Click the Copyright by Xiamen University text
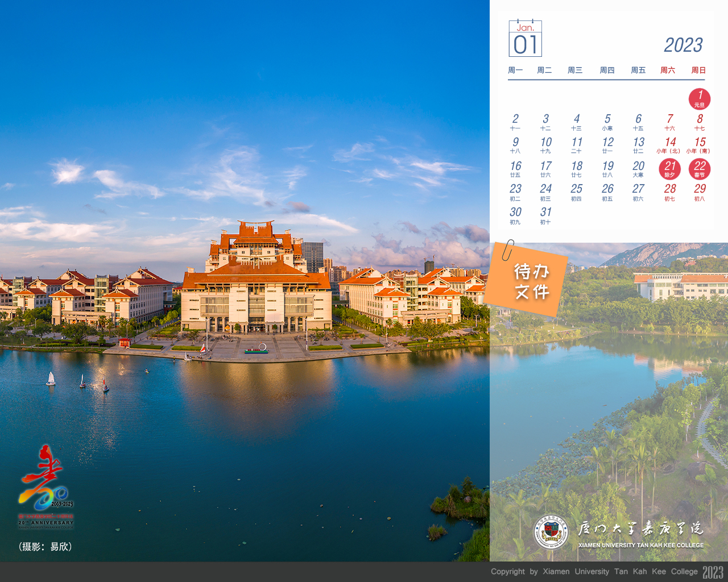This screenshot has height=582, width=728. tap(594, 572)
